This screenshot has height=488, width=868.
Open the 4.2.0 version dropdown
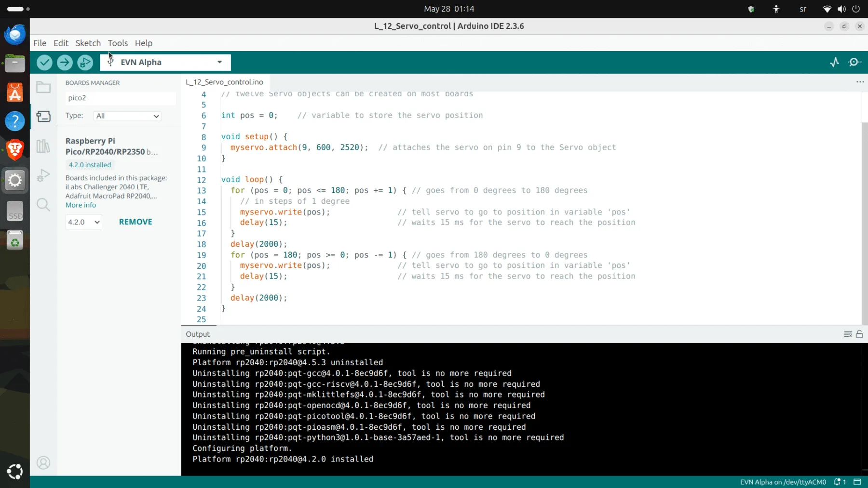point(83,222)
